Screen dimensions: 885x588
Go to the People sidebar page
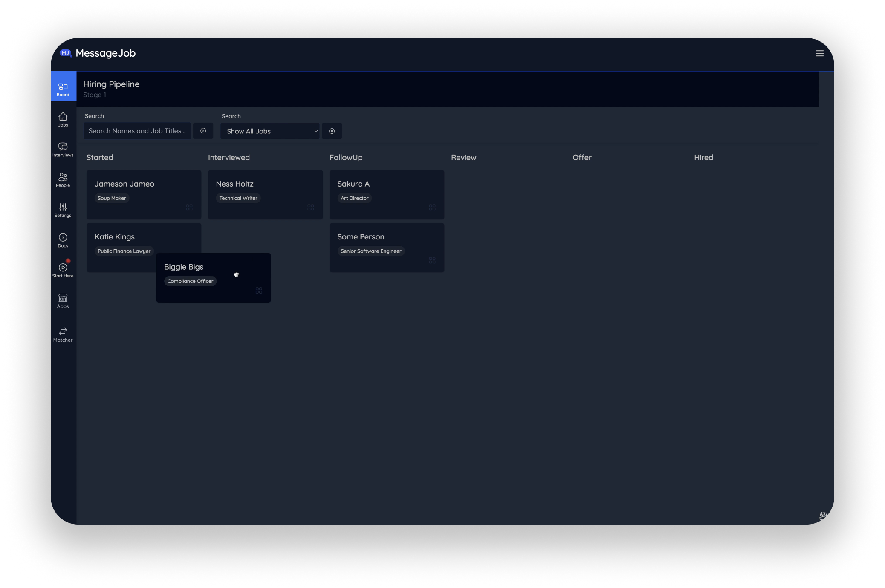click(x=63, y=180)
